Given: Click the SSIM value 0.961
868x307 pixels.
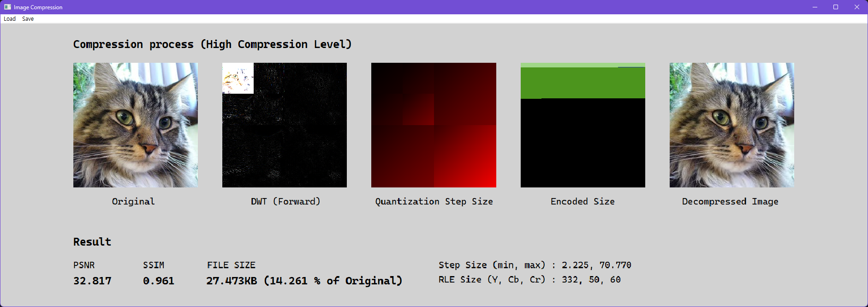Looking at the screenshot, I should pos(159,281).
